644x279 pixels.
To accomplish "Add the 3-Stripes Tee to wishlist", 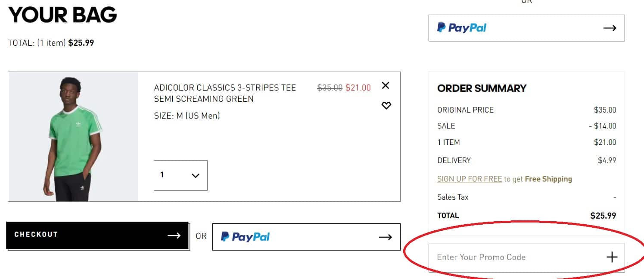I will pos(386,105).
